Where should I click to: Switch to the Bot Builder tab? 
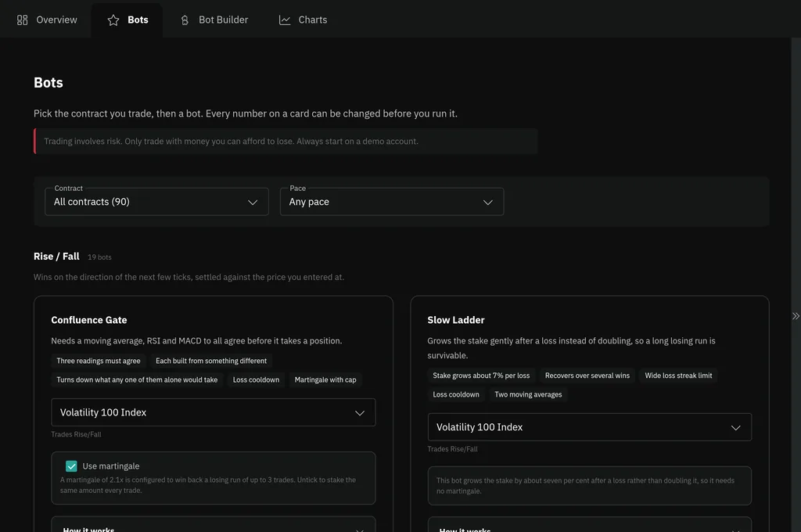click(214, 20)
